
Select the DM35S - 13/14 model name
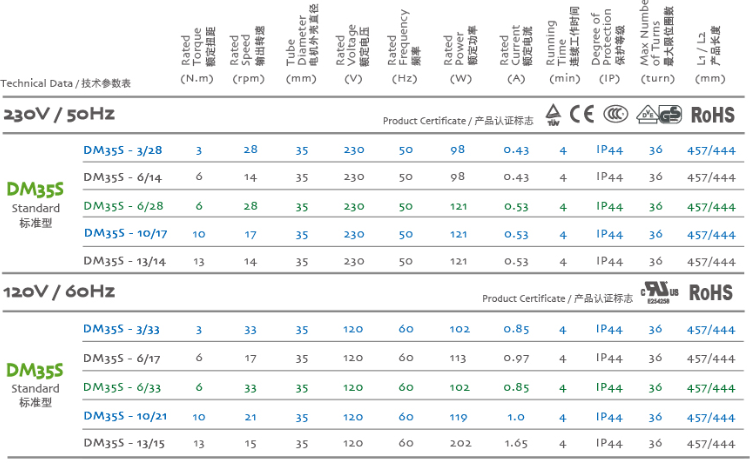coord(124,261)
